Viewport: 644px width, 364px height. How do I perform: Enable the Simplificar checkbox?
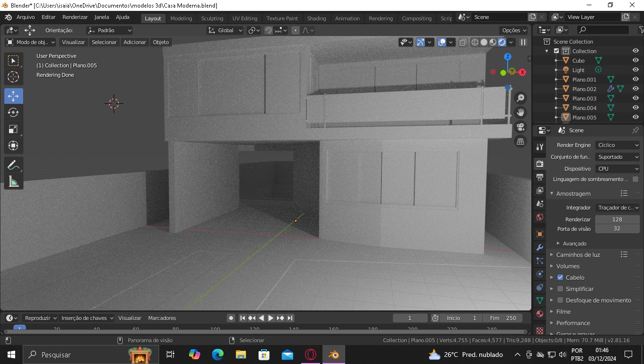pos(560,289)
